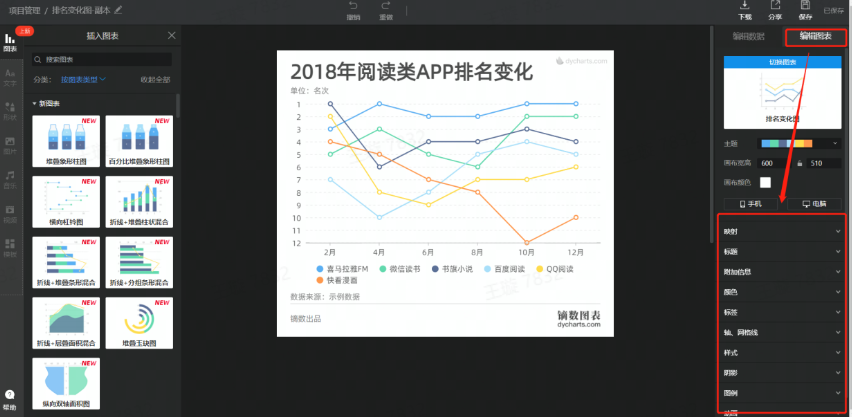Expand the 轴、网格线 section
The height and width of the screenshot is (417, 852).
[x=780, y=332]
